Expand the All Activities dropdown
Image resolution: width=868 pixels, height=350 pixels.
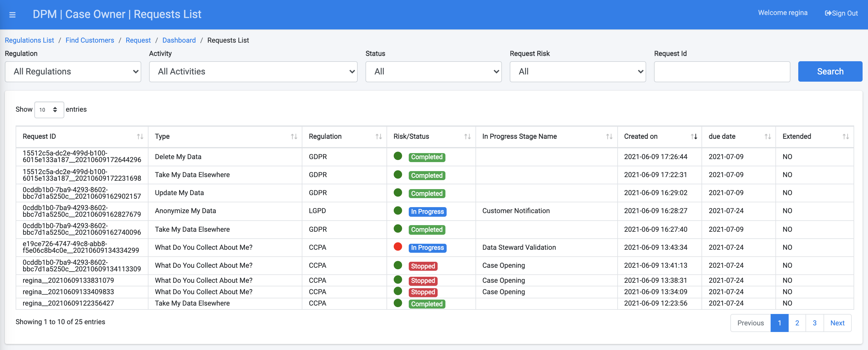coord(253,72)
